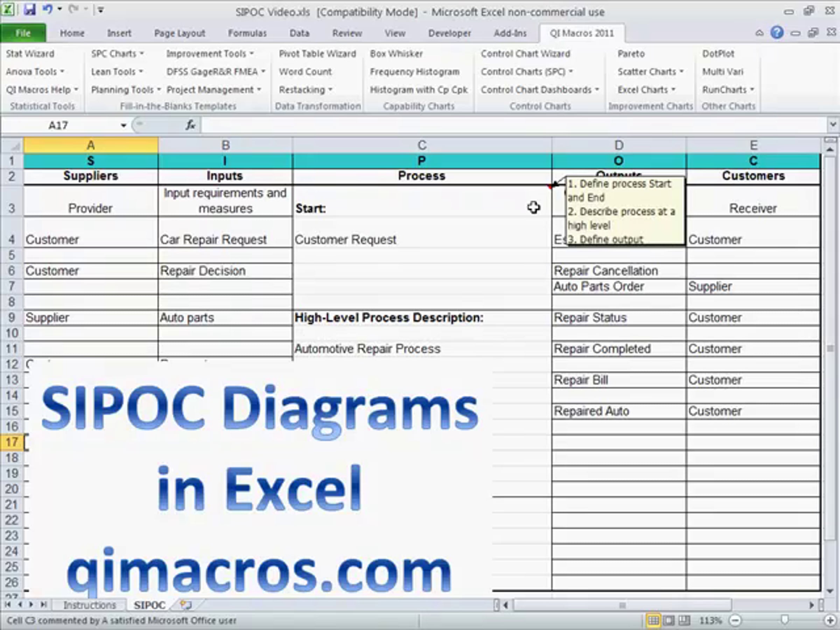Switch to the Instructions sheet tab
The width and height of the screenshot is (840, 630).
(90, 605)
